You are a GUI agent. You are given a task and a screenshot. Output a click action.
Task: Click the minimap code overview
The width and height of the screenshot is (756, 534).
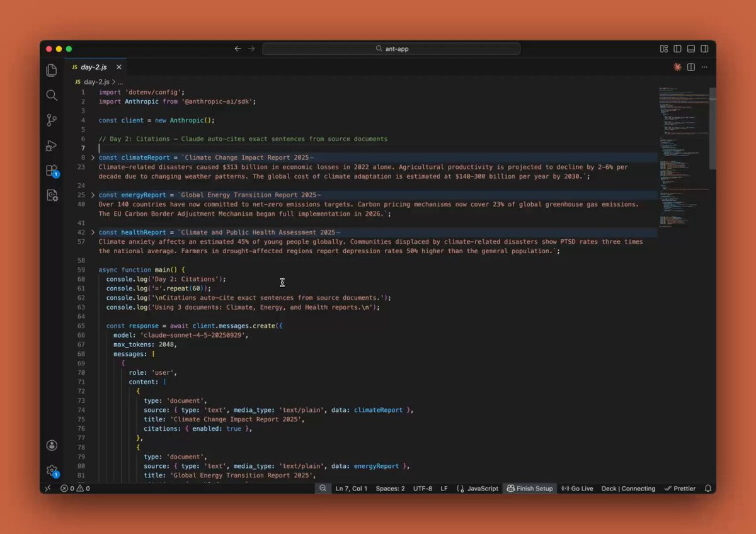[x=684, y=157]
